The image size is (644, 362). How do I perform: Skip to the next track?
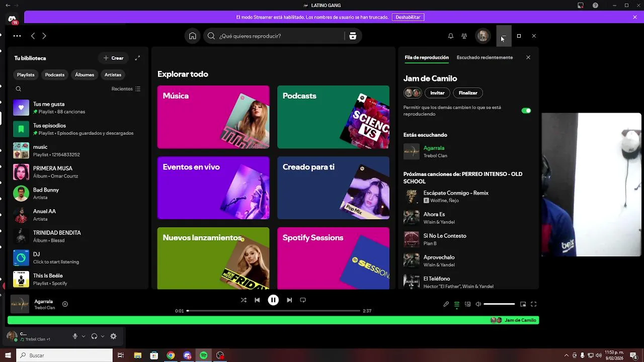point(289,300)
